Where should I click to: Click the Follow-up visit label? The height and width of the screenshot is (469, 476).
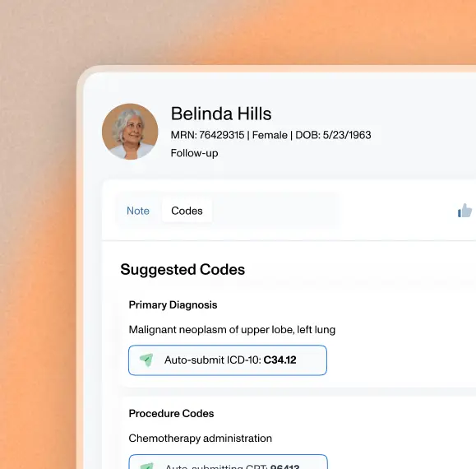click(x=194, y=153)
